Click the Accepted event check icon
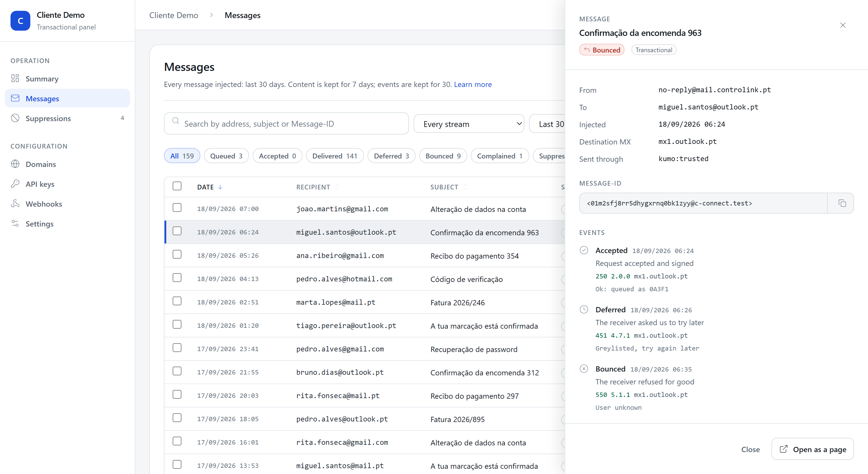The image size is (868, 474). coord(584,250)
